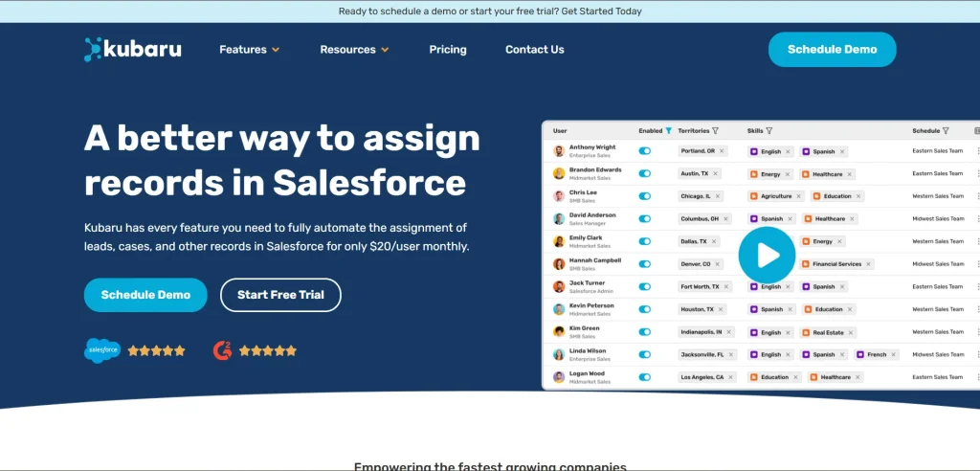Click the Territories column filter icon
The width and height of the screenshot is (980, 471).
[717, 131]
